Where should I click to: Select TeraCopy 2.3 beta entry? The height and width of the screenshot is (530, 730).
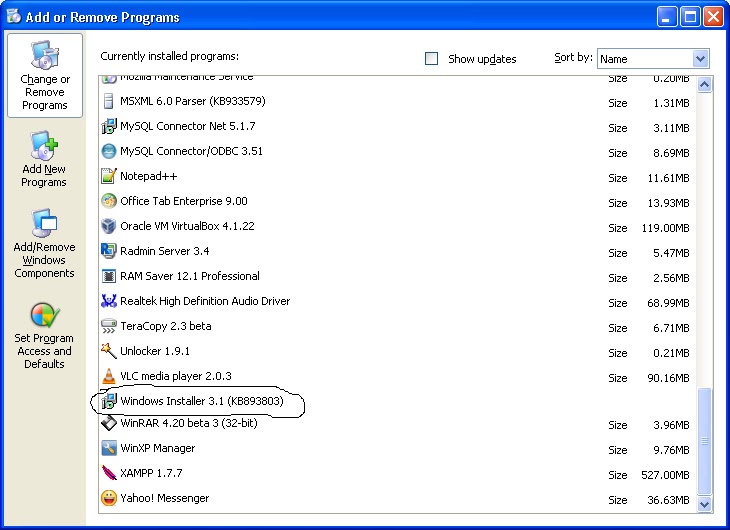(x=396, y=326)
